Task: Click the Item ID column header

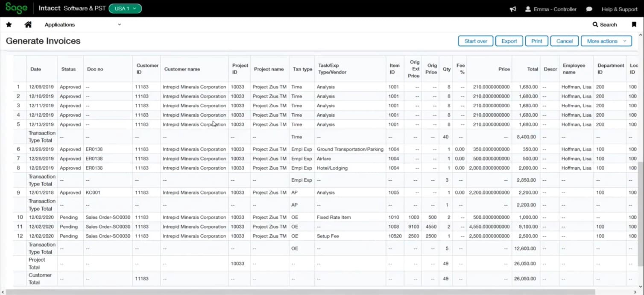Action: click(395, 69)
